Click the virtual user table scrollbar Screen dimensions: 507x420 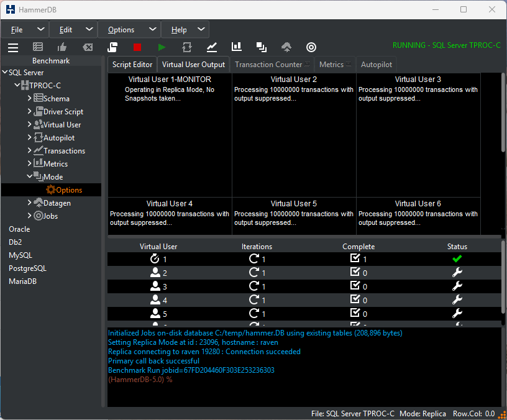503,277
